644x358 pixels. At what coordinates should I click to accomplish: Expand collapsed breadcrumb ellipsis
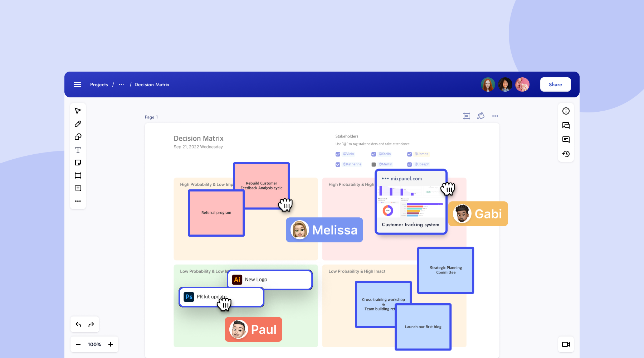pos(121,85)
